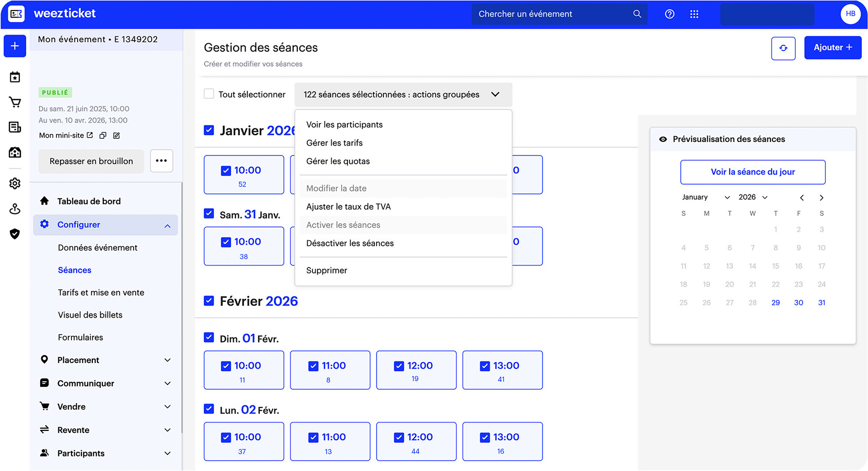The width and height of the screenshot is (868, 471).
Task: Select Gérer les tarifs menu option
Action: (334, 143)
